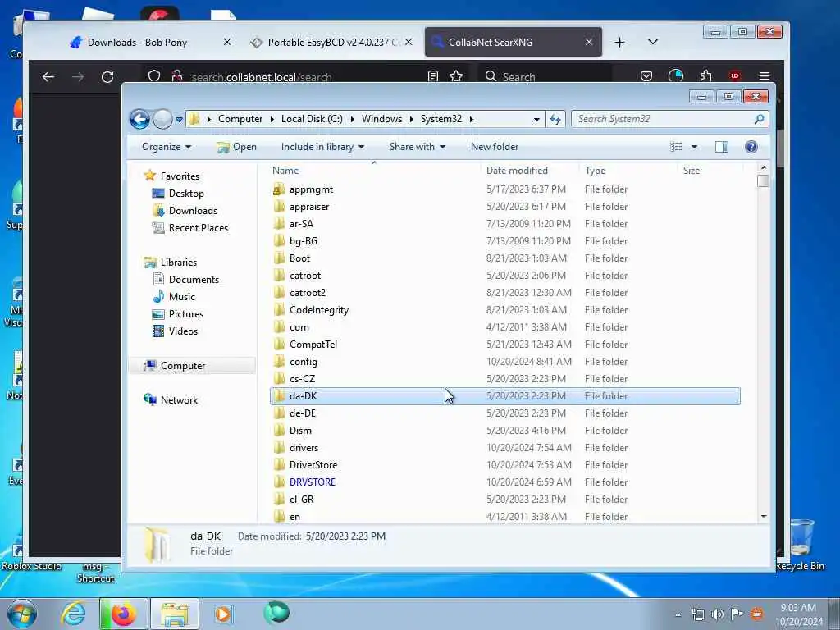840x630 pixels.
Task: Go back in Firefox
Action: click(x=48, y=77)
